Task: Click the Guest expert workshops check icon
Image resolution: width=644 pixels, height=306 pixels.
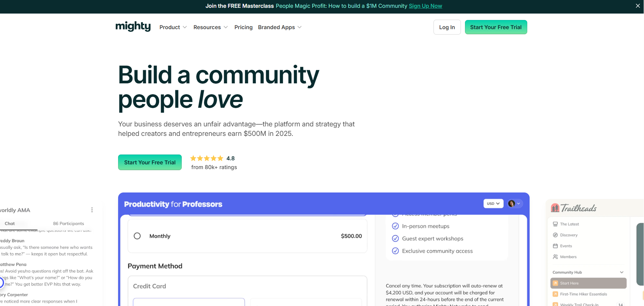Action: coord(395,239)
